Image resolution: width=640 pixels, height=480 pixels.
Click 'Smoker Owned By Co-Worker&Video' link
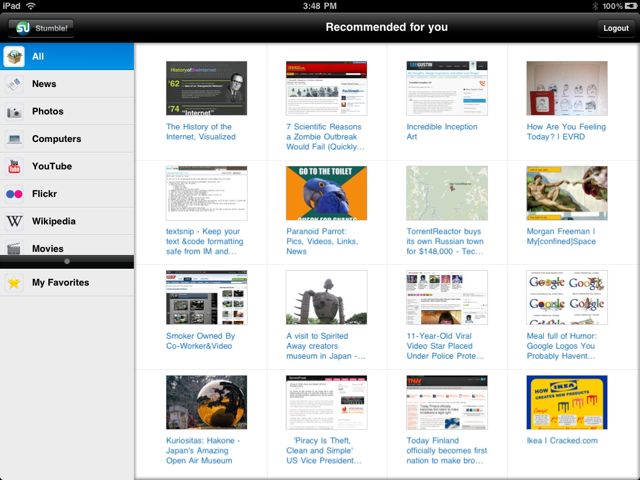200,341
